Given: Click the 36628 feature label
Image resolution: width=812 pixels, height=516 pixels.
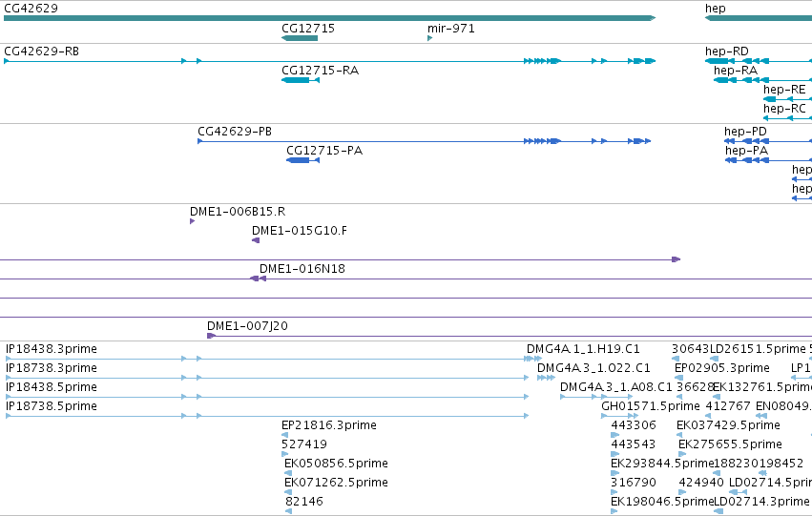Looking at the screenshot, I should tap(695, 387).
